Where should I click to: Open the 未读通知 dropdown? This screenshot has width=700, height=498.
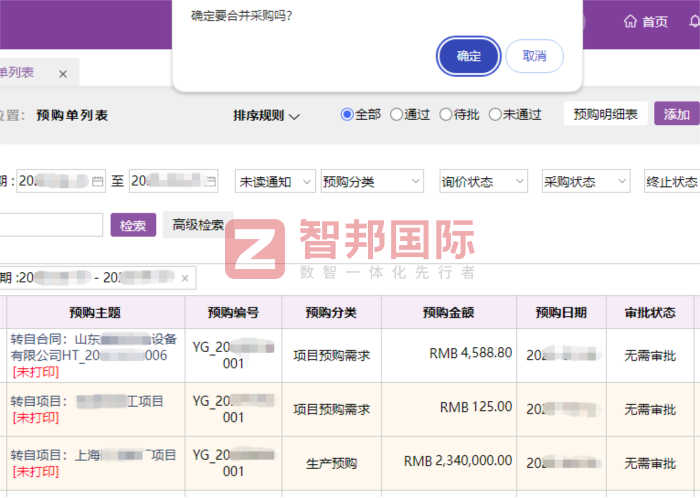pyautogui.click(x=275, y=181)
